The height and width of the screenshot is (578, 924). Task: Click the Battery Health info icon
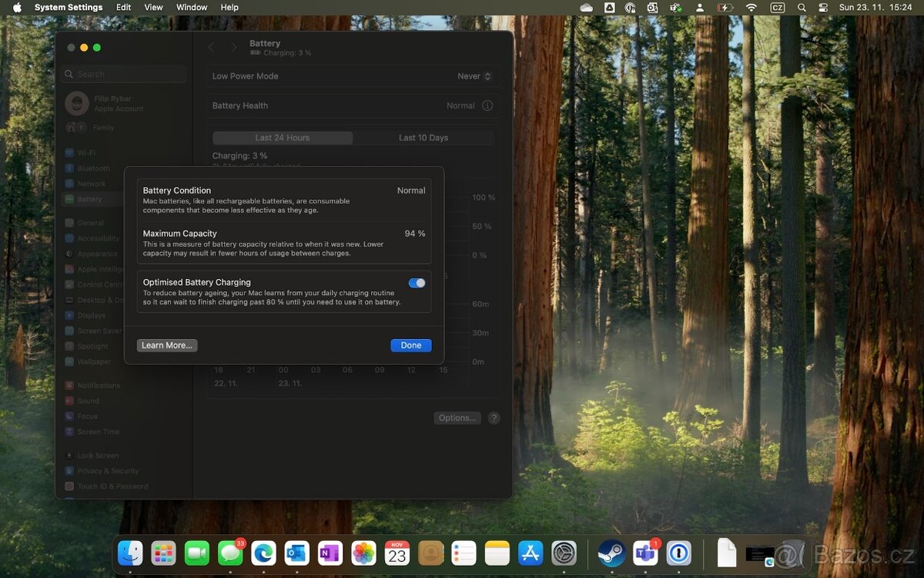(487, 106)
